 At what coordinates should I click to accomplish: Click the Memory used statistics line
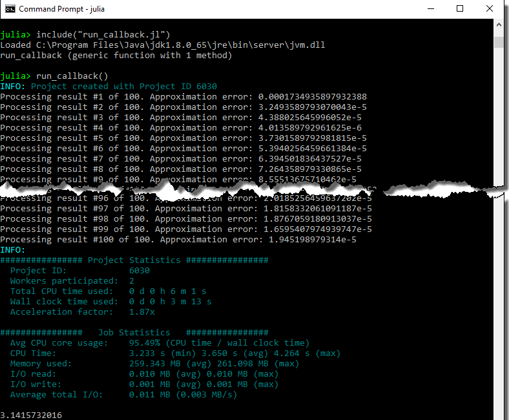(x=155, y=363)
